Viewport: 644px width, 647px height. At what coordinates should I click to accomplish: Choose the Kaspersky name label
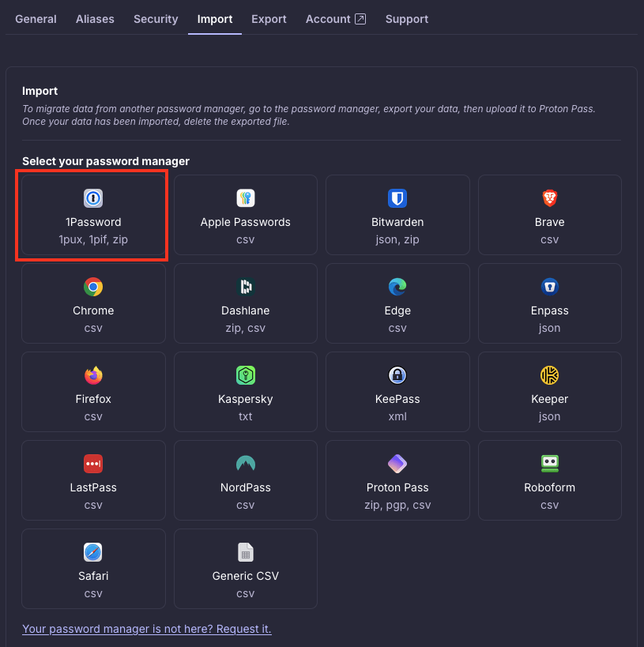(x=246, y=399)
